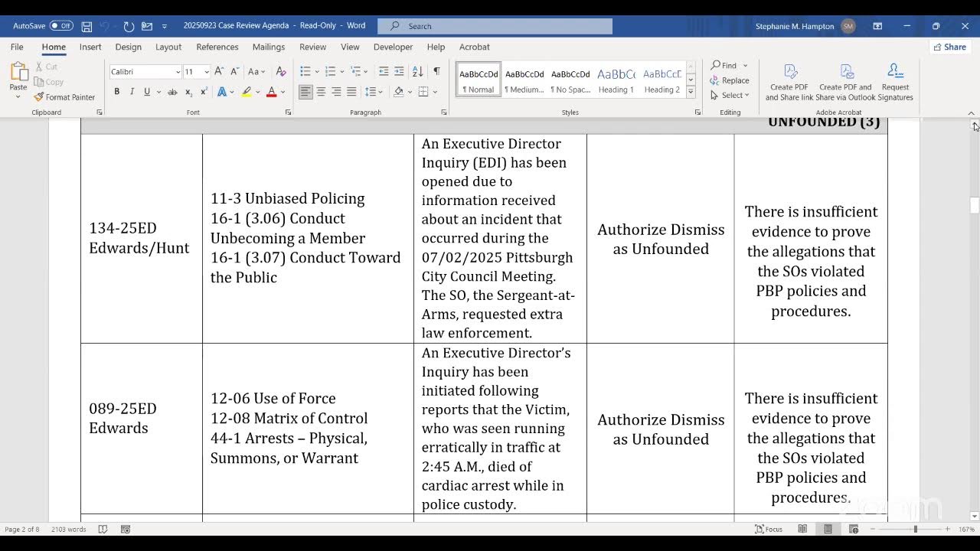Save the document with the disk icon
Screen dimensions: 980x551
(x=87, y=26)
